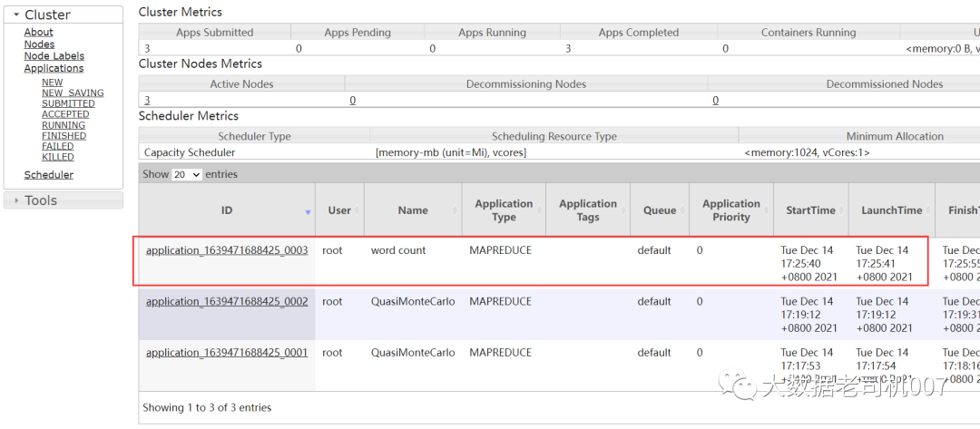The width and height of the screenshot is (980, 429).
Task: Sort by Application Tags column
Action: (x=587, y=210)
